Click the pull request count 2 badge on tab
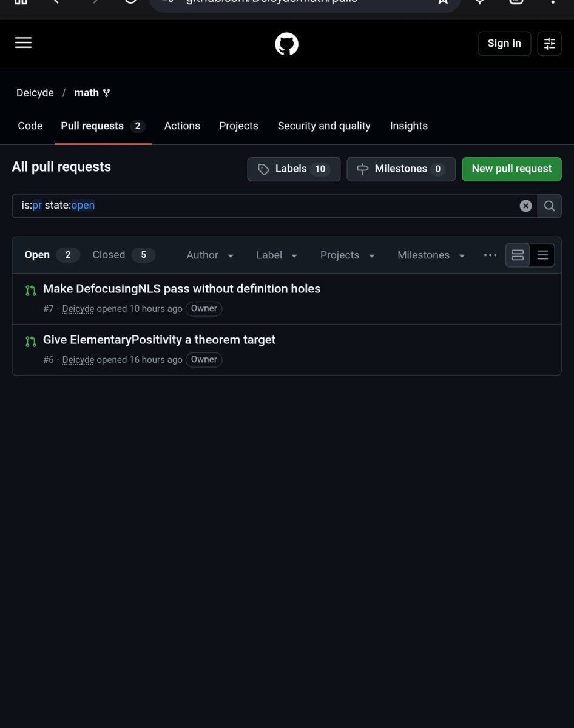This screenshot has width=574, height=728. tap(138, 126)
